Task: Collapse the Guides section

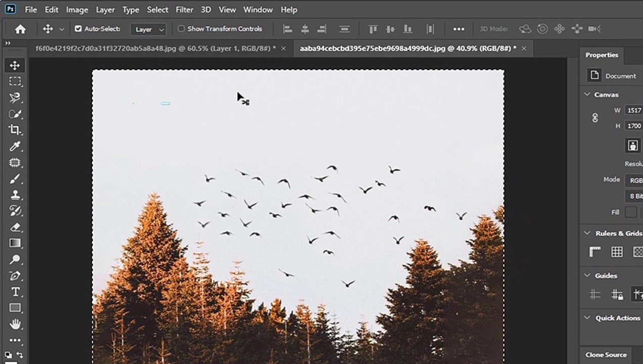Action: [x=587, y=276]
